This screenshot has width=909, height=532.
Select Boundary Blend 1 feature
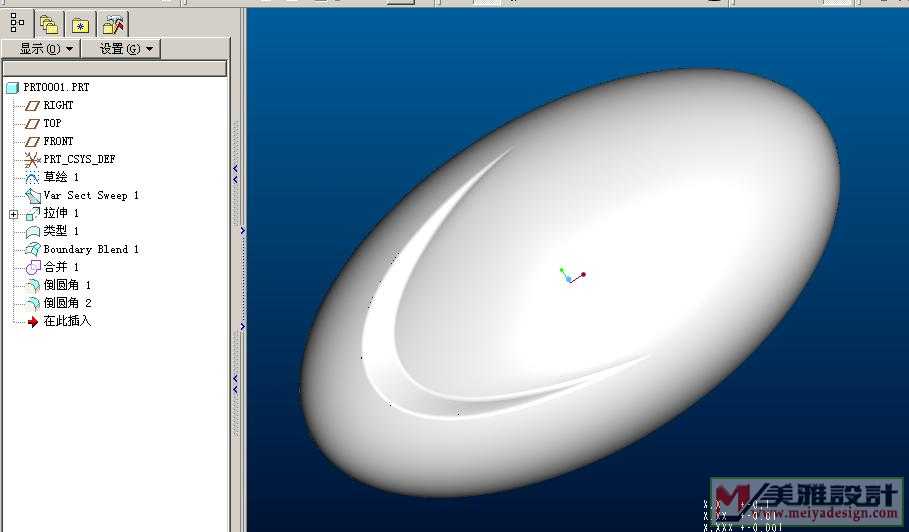pyautogui.click(x=91, y=249)
